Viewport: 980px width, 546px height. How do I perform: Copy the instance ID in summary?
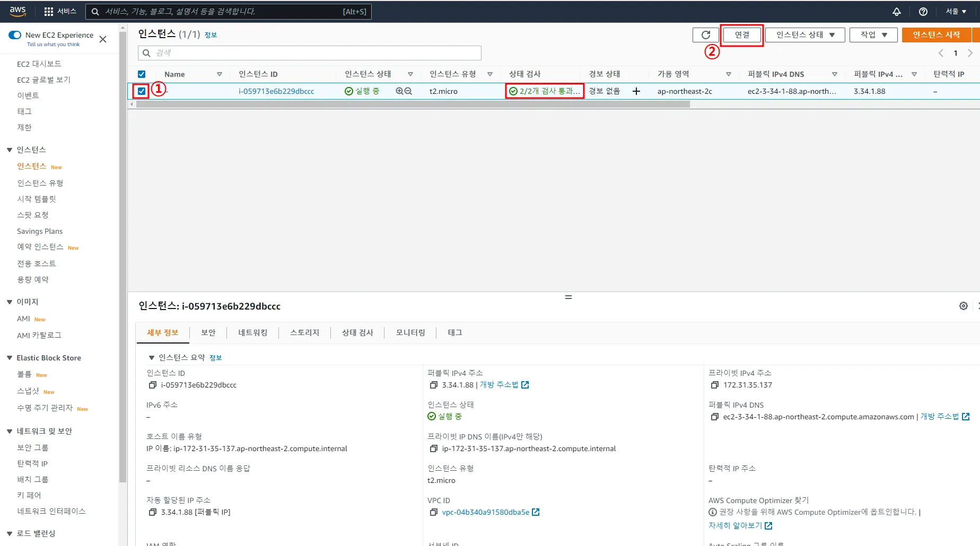point(153,385)
